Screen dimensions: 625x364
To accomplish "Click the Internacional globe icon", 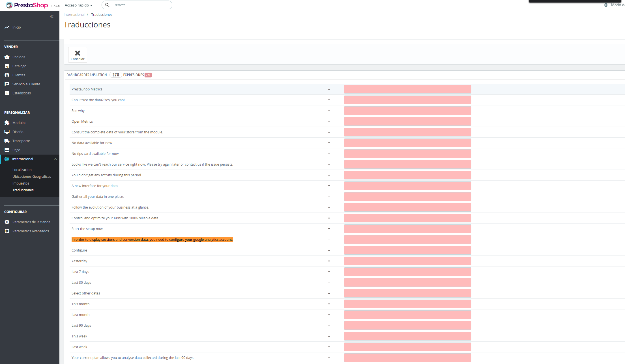I will [x=7, y=159].
